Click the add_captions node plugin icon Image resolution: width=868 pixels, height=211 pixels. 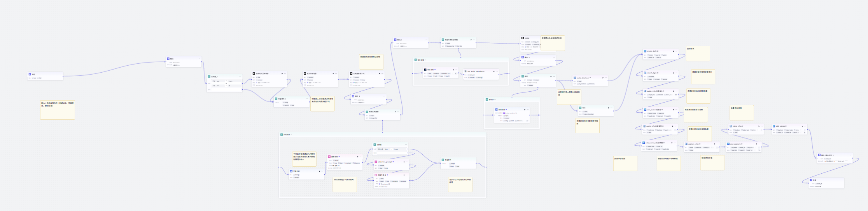coord(728,144)
